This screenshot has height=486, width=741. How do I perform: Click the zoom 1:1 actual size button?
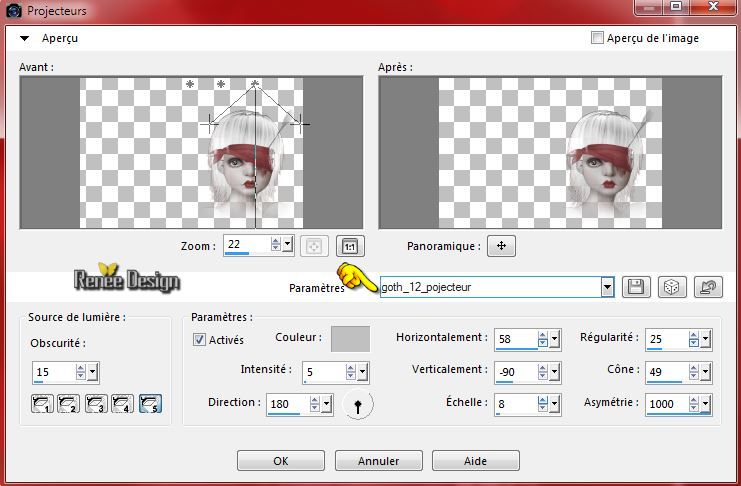point(350,246)
